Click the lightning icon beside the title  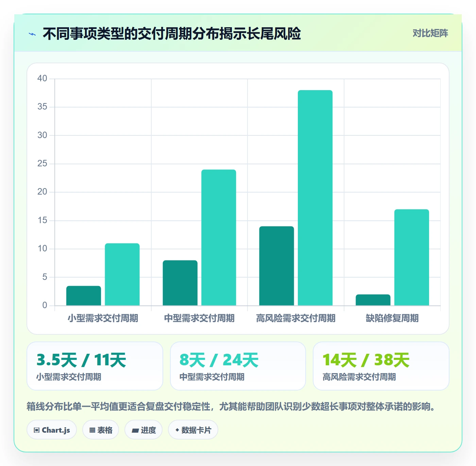tap(32, 34)
